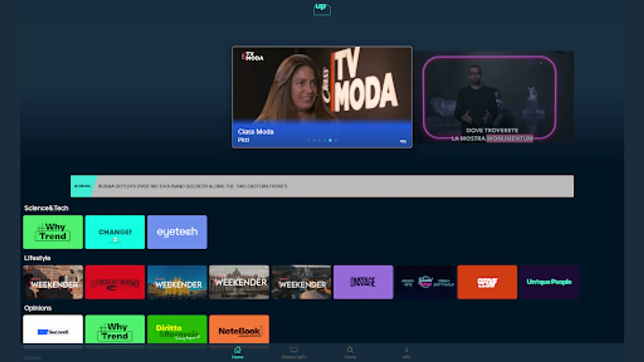Click the Russia deploys soldiers news ticker

(x=322, y=186)
